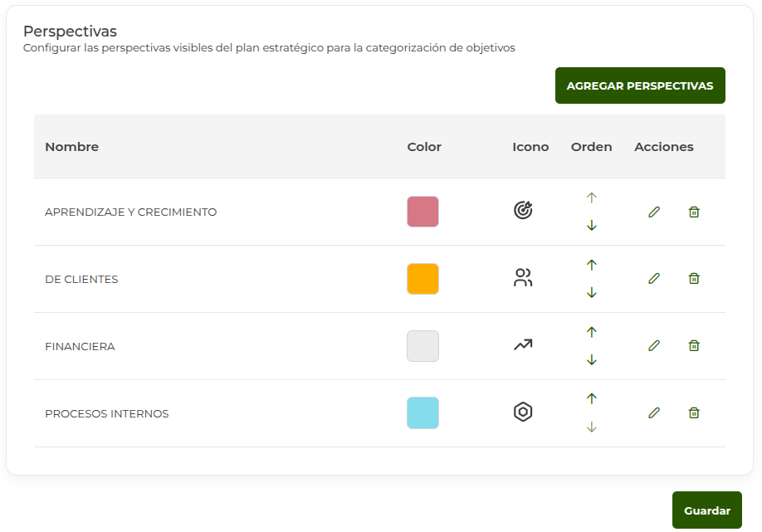Move FINANCIERA up one position
762x532 pixels.
point(592,332)
